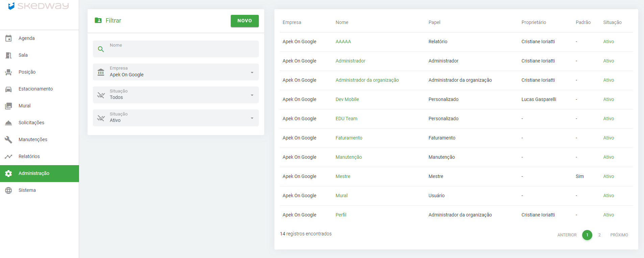The image size is (644, 258).
Task: Click the Sala door icon
Action: point(9,55)
